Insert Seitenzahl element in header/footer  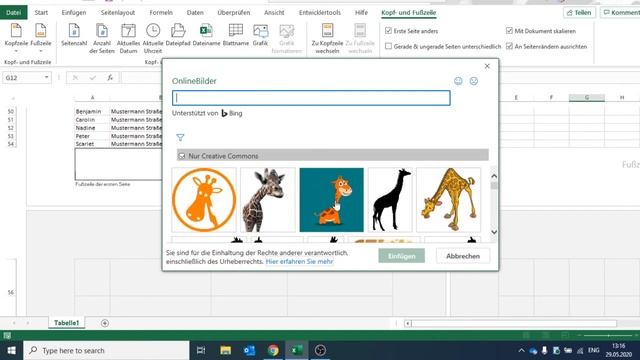pos(74,35)
